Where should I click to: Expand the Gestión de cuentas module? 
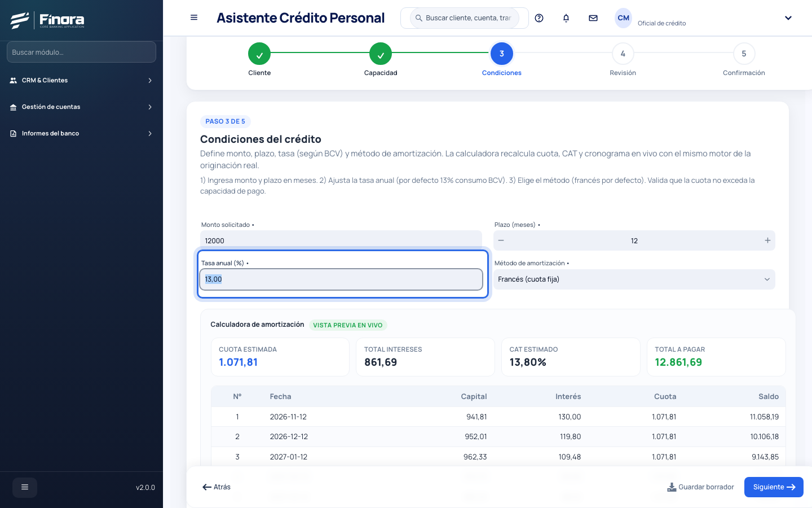pos(81,107)
